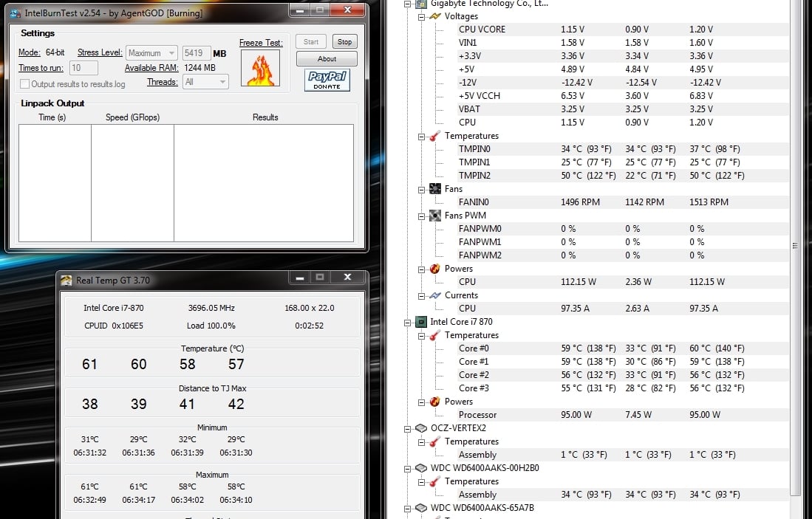Viewport: 812px width, 519px height.
Task: Click the PayPal Donate icon
Action: pos(327,80)
